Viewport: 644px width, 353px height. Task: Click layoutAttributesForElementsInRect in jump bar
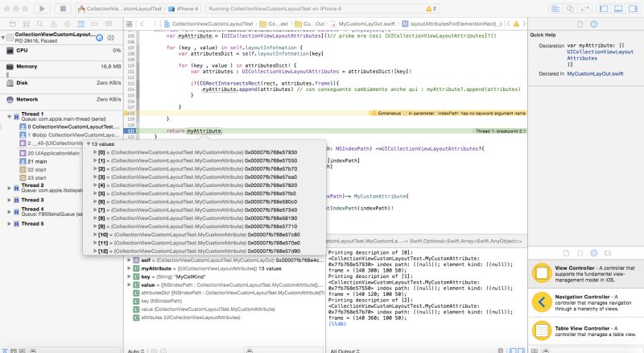pyautogui.click(x=452, y=24)
